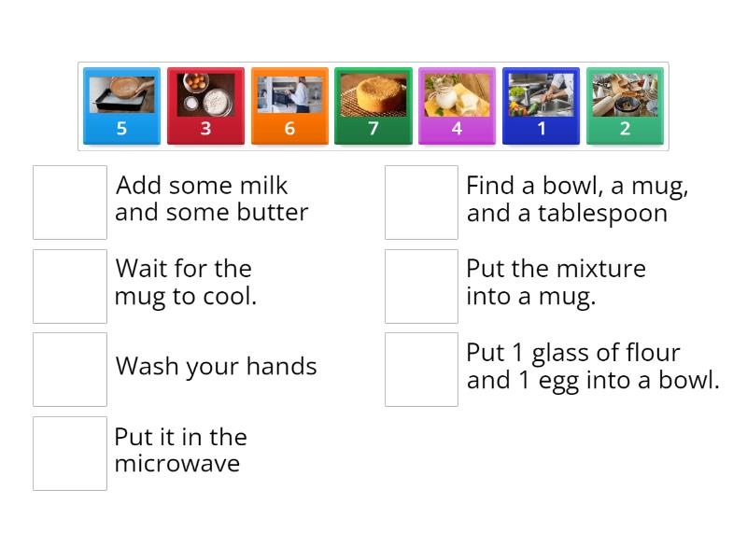Select tile 6 showing the person using the microwave
Screen dimensions: 747x560
289,103
